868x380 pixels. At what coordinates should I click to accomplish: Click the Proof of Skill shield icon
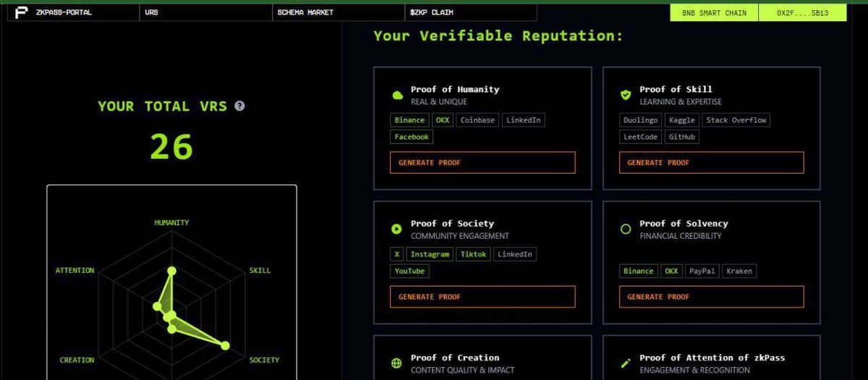[626, 95]
